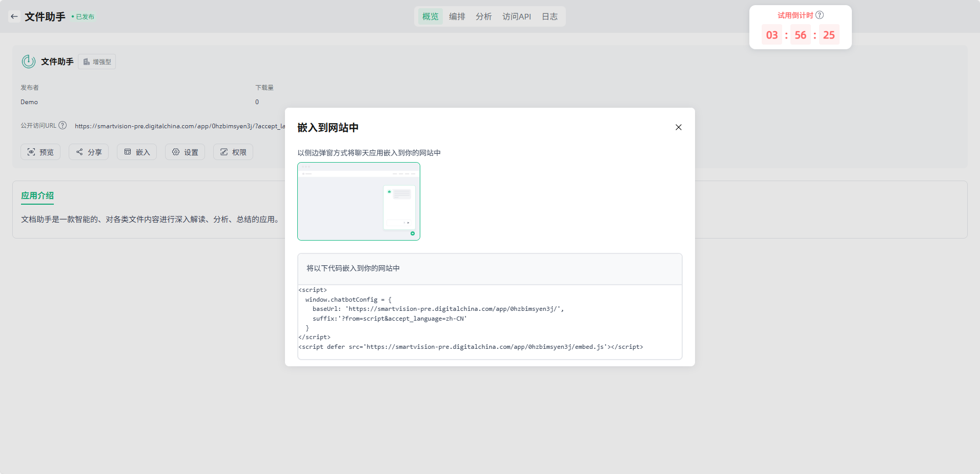Go to the 访问API tab
The height and width of the screenshot is (474, 980).
(516, 16)
